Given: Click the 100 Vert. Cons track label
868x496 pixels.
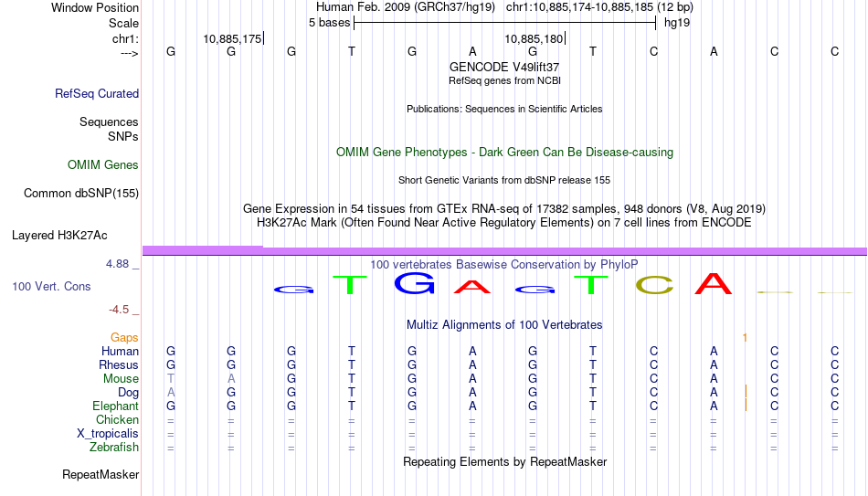Looking at the screenshot, I should pyautogui.click(x=51, y=286).
